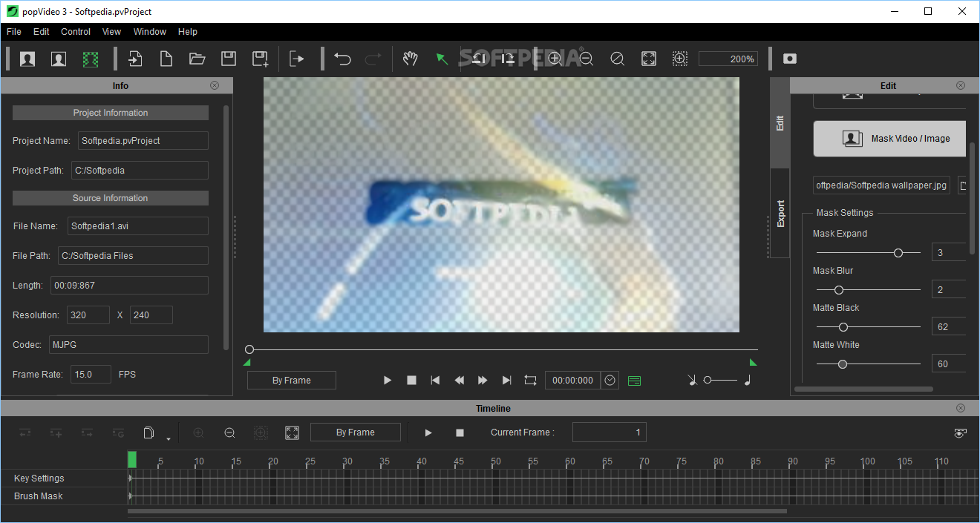Open the Control menu
The height and width of the screenshot is (523, 980).
(76, 32)
